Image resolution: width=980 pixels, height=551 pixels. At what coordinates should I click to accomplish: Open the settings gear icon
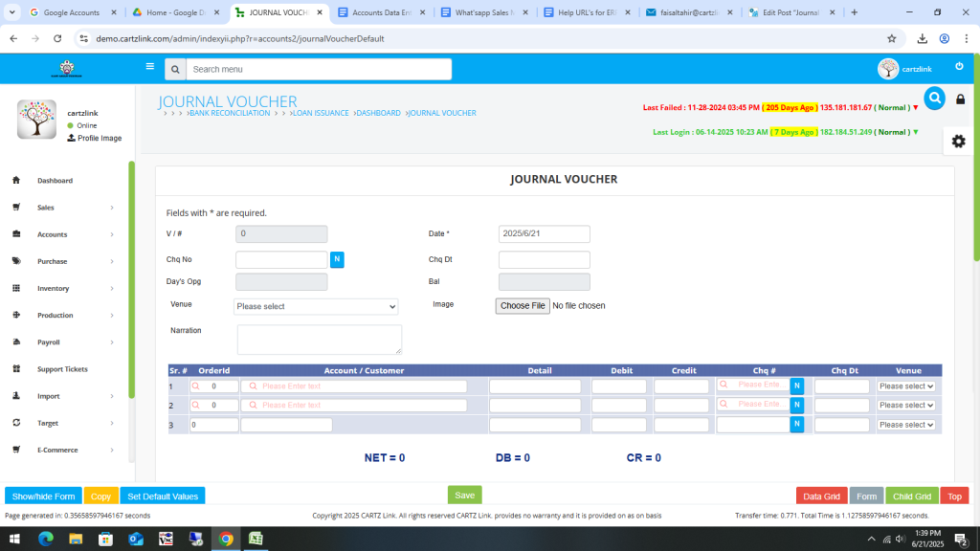[958, 141]
